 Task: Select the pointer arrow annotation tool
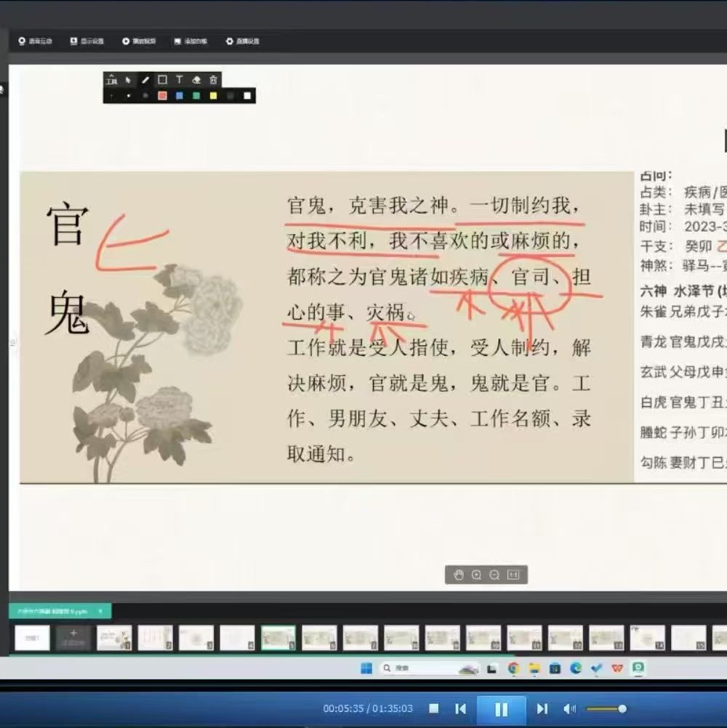tap(128, 80)
